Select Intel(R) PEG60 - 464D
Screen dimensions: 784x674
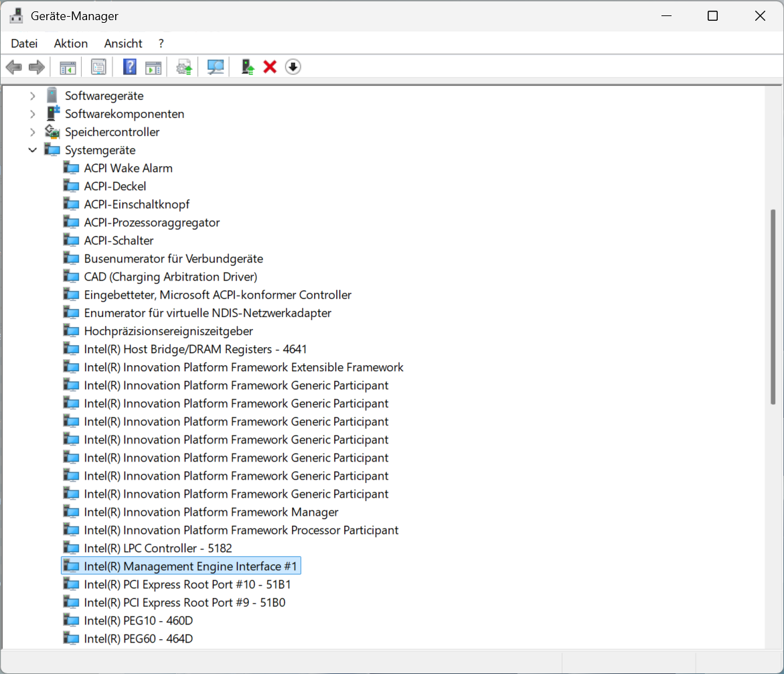tap(138, 639)
